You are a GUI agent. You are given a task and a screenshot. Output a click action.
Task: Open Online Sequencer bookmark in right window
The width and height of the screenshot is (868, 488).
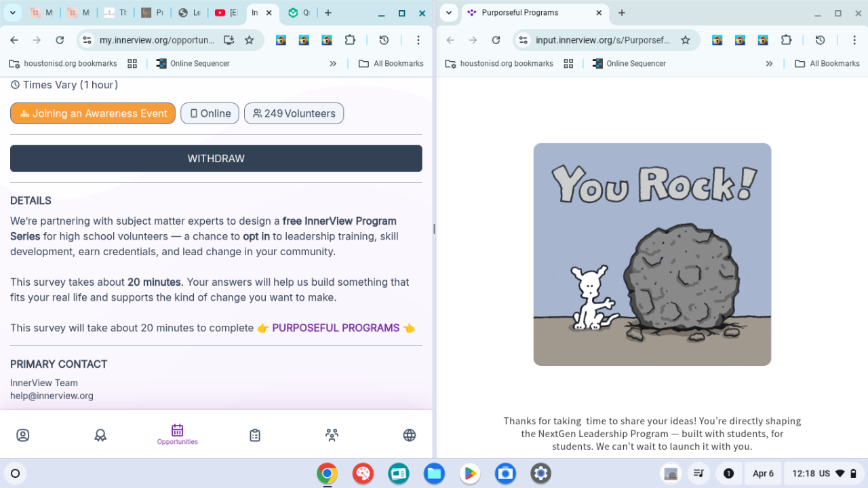click(x=629, y=63)
